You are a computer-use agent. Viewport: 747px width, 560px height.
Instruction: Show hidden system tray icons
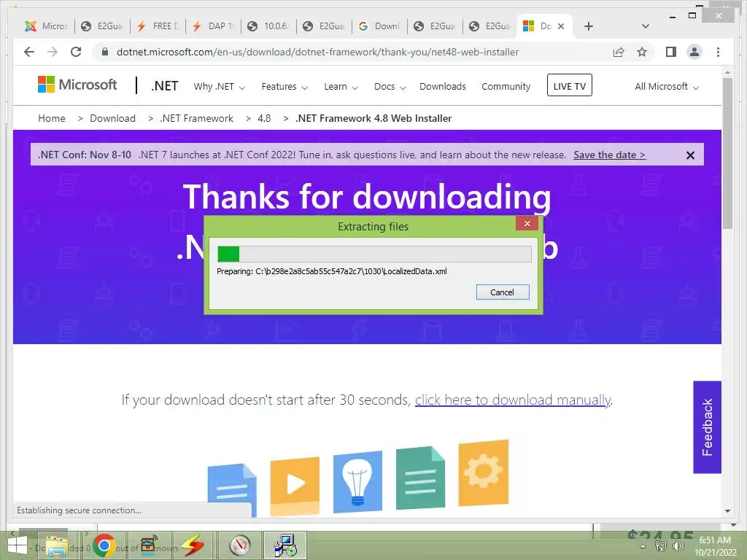[x=643, y=546]
